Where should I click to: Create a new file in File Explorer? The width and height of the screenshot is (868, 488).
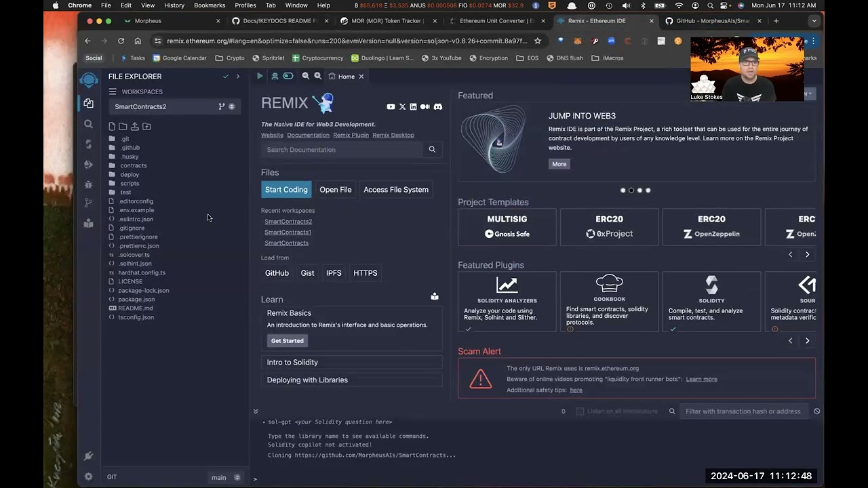pyautogui.click(x=112, y=126)
